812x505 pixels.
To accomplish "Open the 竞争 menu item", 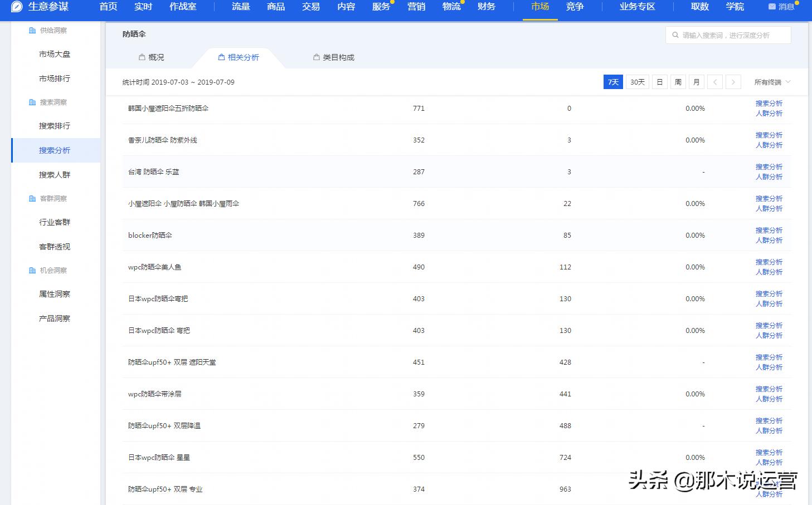I will point(575,7).
